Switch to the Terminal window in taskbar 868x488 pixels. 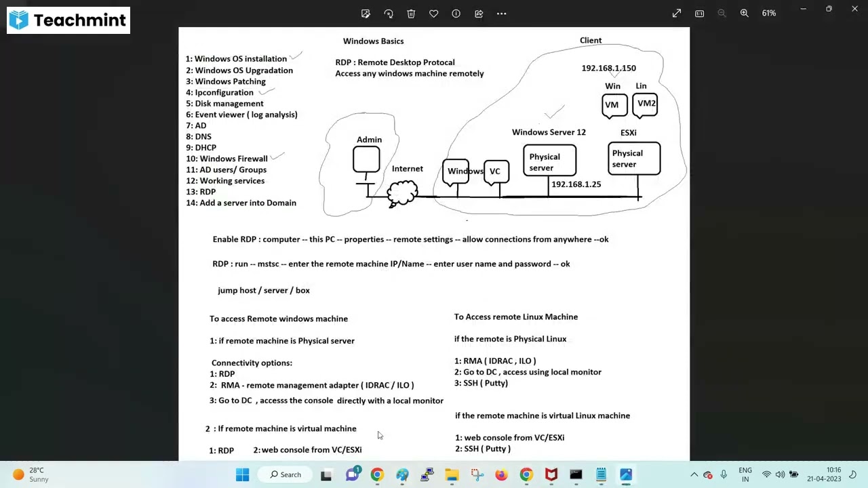coord(576,474)
